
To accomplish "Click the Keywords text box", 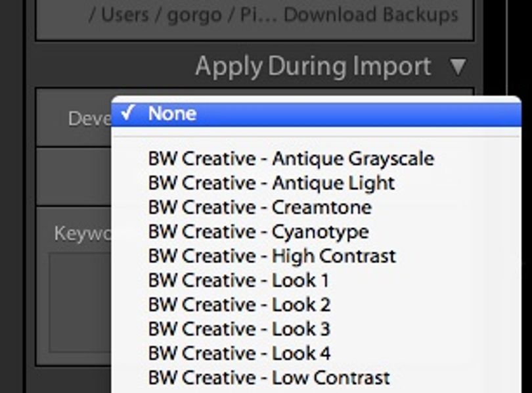I will (x=80, y=302).
